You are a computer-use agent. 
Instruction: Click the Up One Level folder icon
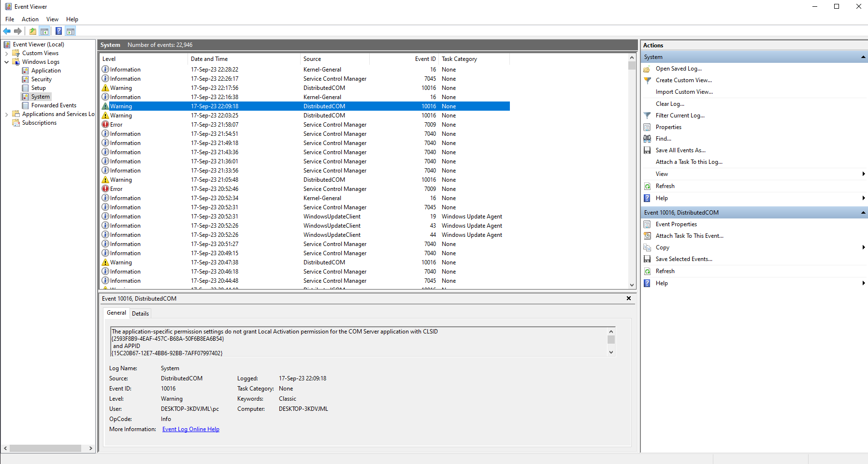33,31
